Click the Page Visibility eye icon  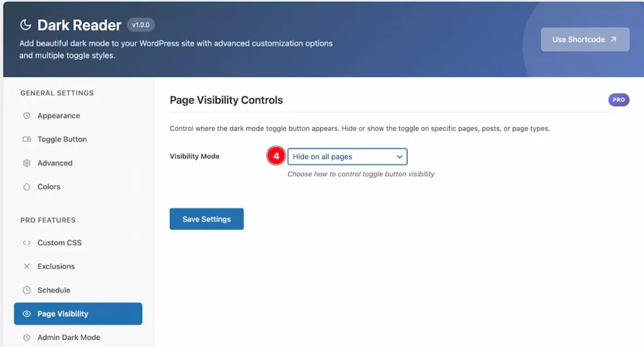coord(26,314)
